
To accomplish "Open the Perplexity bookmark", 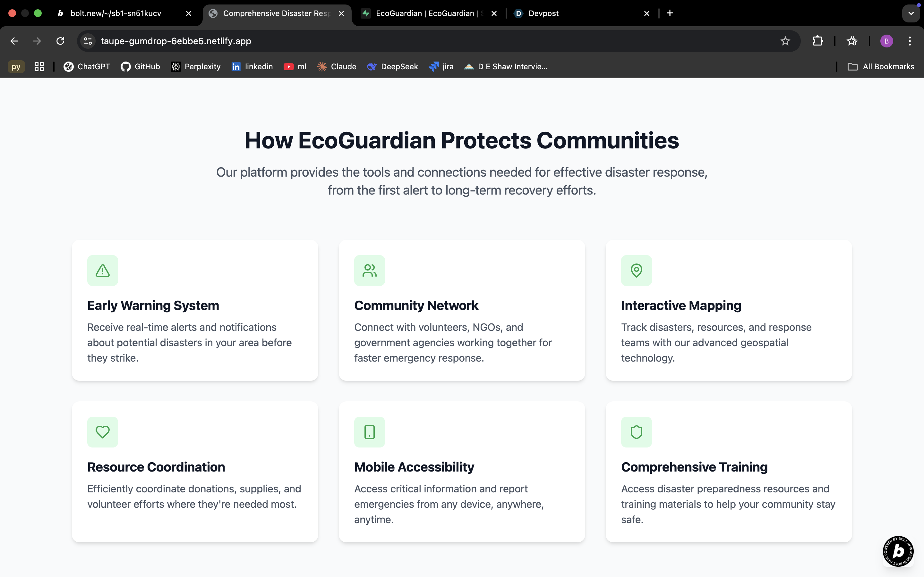I will (x=195, y=67).
